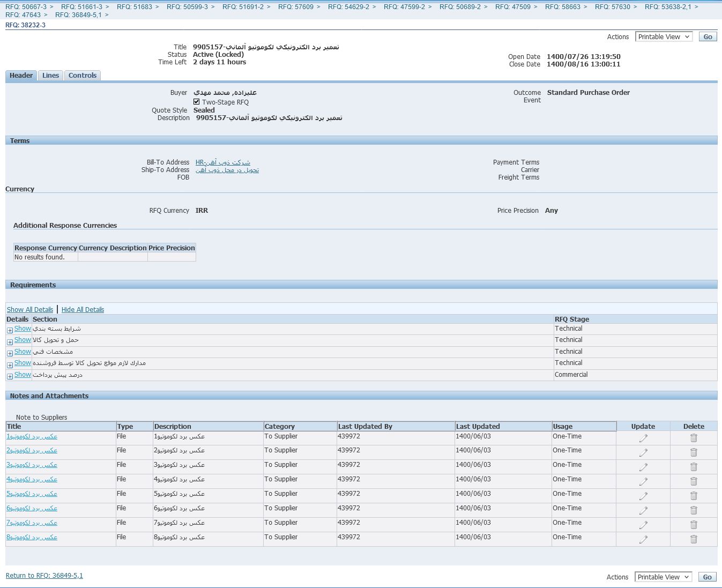
Task: Click the 'Active (Locked)' status text
Action: tap(219, 55)
